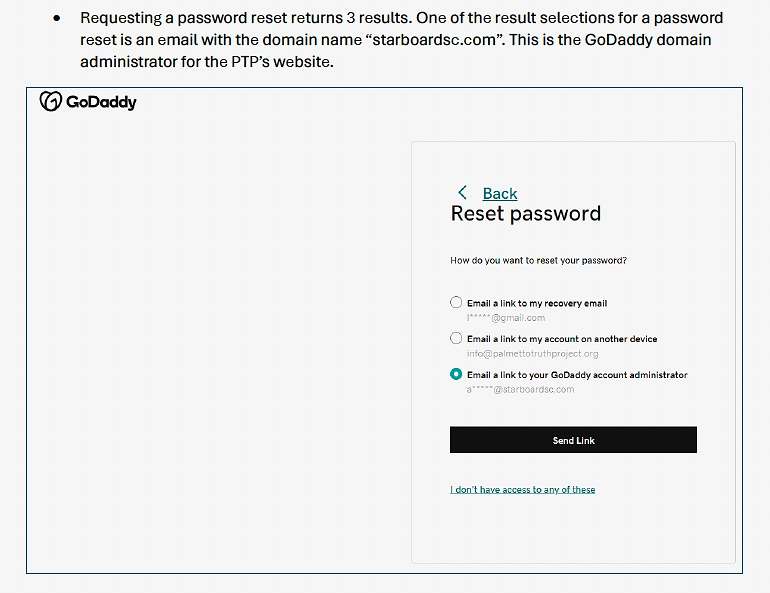Open "I don't have access to any of these" link
770x593 pixels.
coord(523,490)
